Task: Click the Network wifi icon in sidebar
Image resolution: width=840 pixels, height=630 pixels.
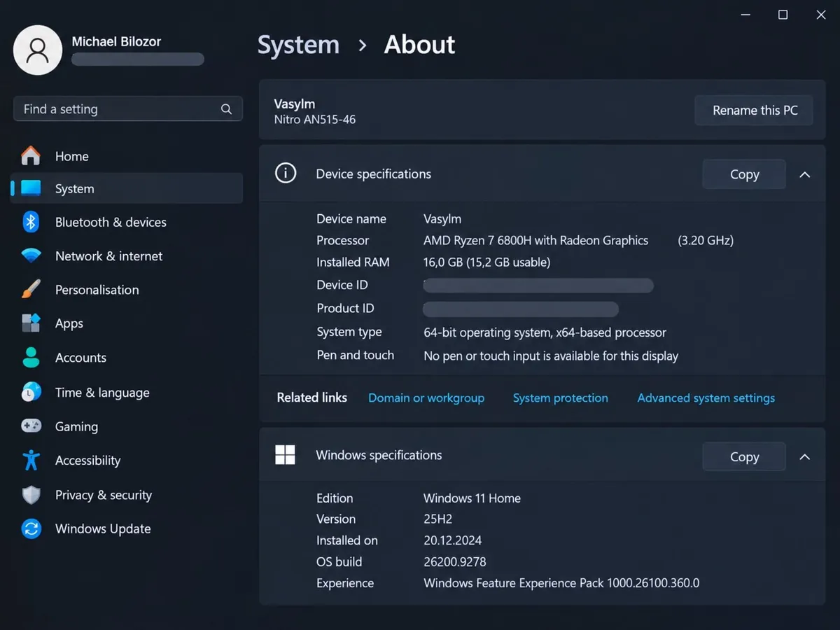Action: tap(31, 255)
